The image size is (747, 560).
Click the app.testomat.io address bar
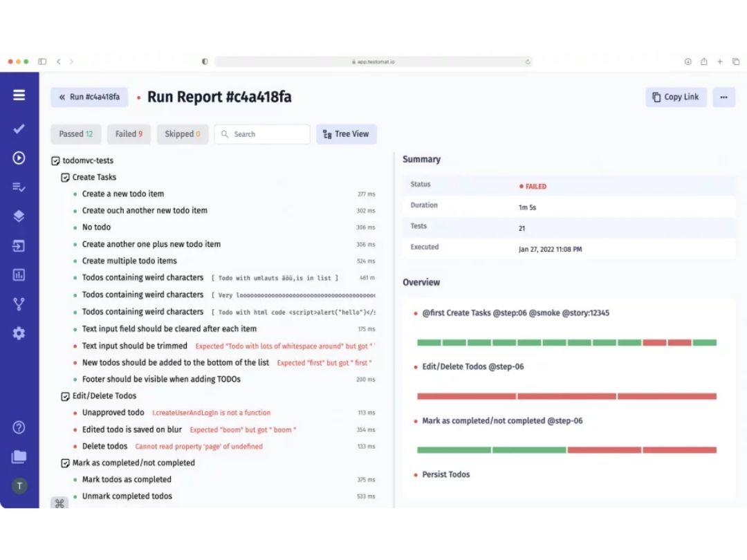pyautogui.click(x=373, y=62)
